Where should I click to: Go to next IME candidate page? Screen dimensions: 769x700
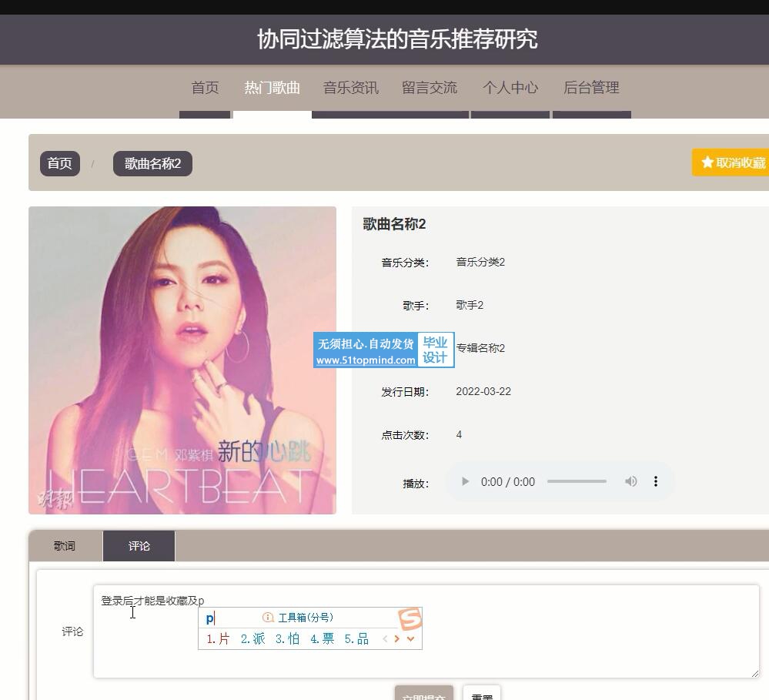point(396,638)
